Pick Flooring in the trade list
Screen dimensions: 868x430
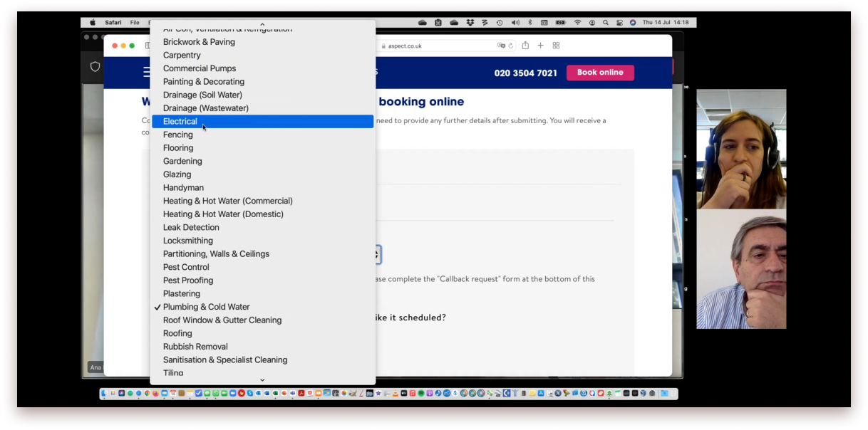click(263, 148)
